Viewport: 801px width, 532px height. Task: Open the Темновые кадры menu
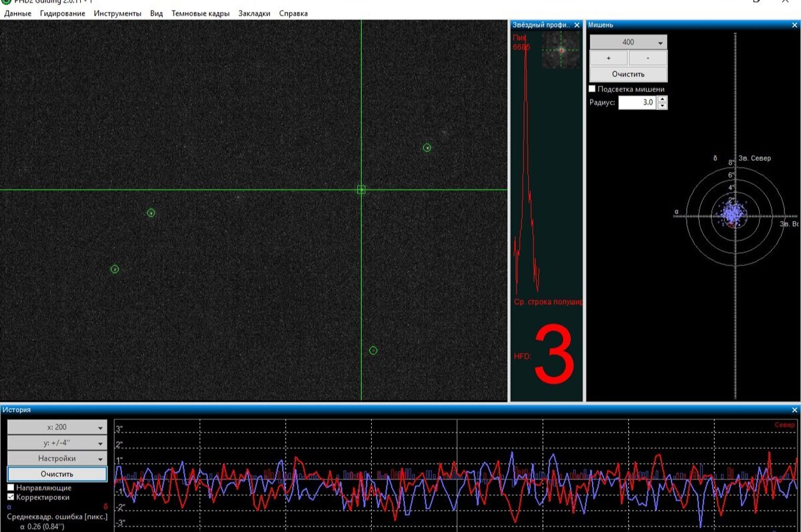[200, 13]
